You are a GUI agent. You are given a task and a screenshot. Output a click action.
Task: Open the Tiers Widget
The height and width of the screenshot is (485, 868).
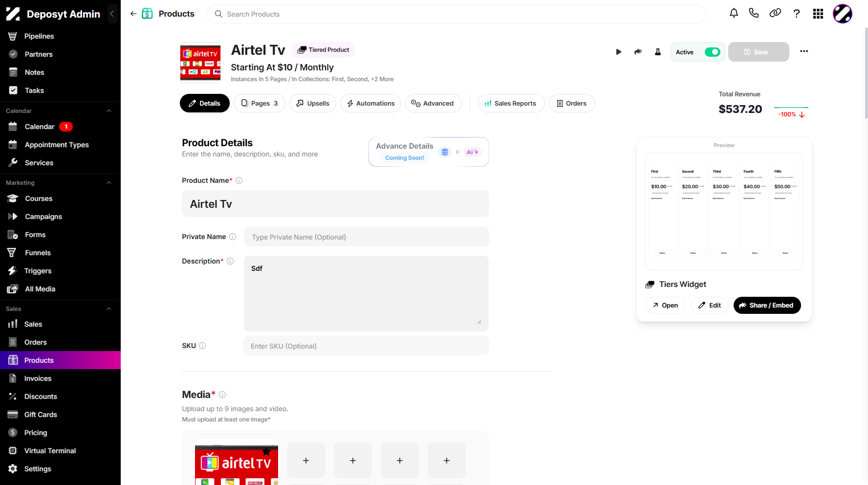665,305
